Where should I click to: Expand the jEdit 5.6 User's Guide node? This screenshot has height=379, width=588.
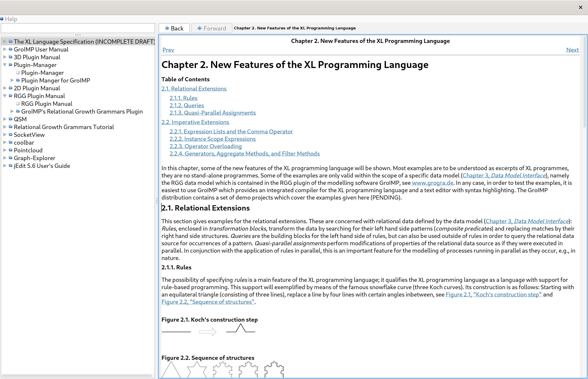(x=5, y=166)
